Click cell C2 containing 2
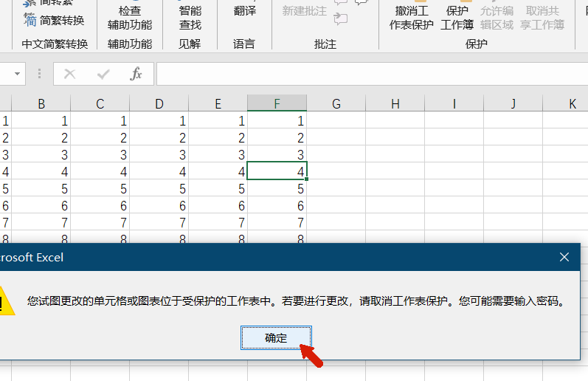This screenshot has height=381, width=588. click(100, 137)
